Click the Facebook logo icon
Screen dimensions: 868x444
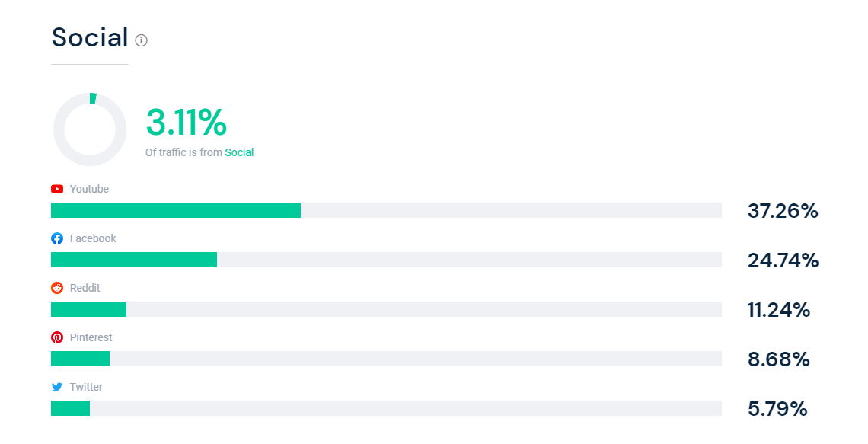point(57,238)
